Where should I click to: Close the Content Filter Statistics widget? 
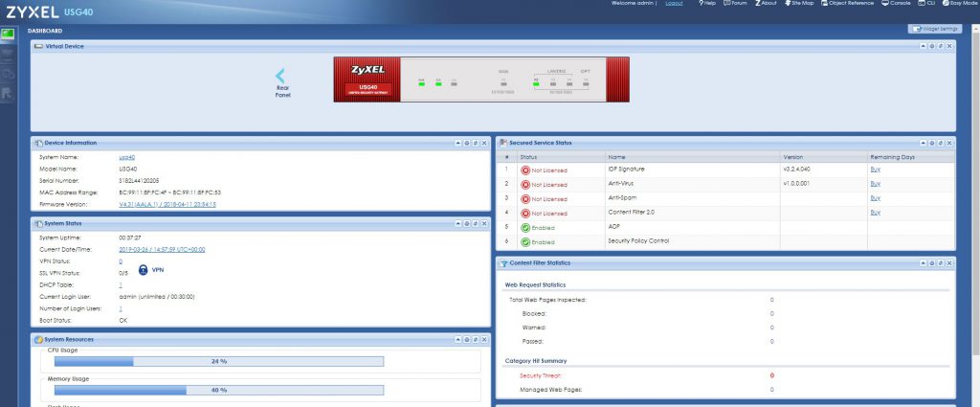tap(949, 263)
